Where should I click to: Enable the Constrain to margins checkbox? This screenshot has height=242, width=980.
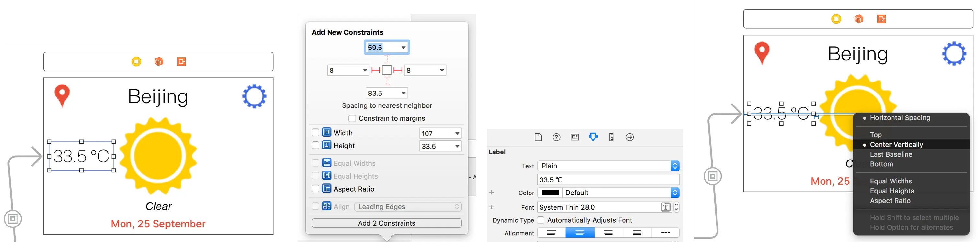tap(352, 118)
